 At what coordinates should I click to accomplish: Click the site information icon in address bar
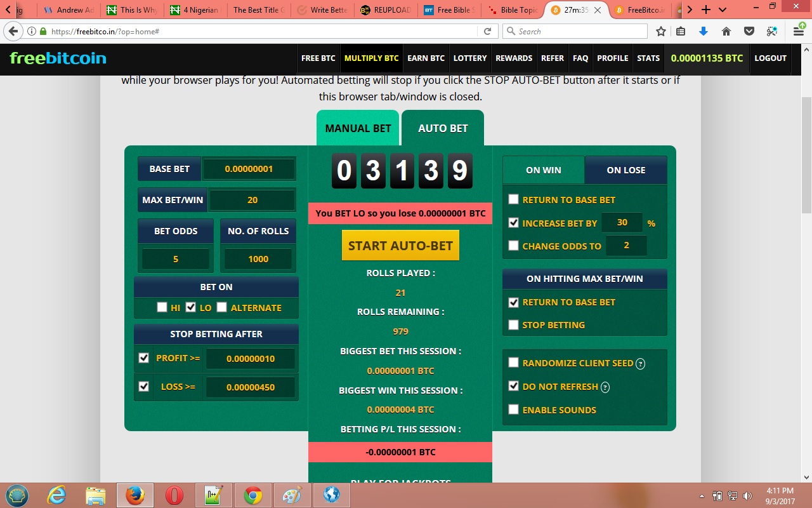pos(32,31)
